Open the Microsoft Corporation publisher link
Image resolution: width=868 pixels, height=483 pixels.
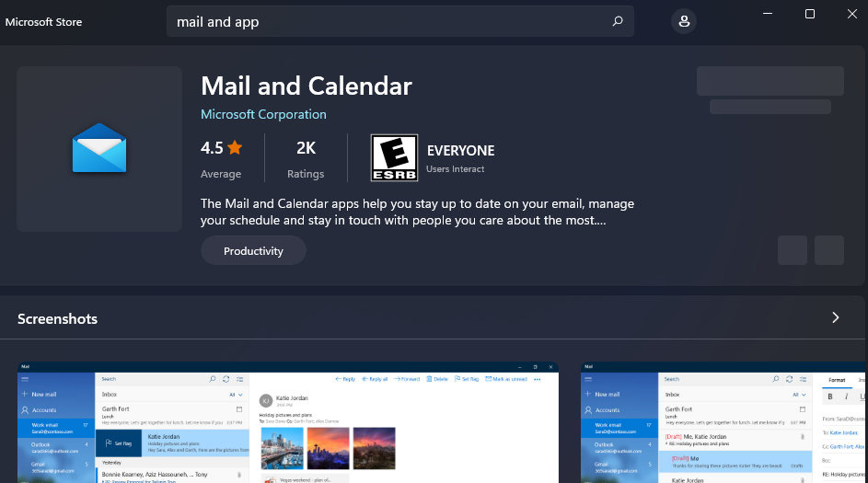(263, 114)
